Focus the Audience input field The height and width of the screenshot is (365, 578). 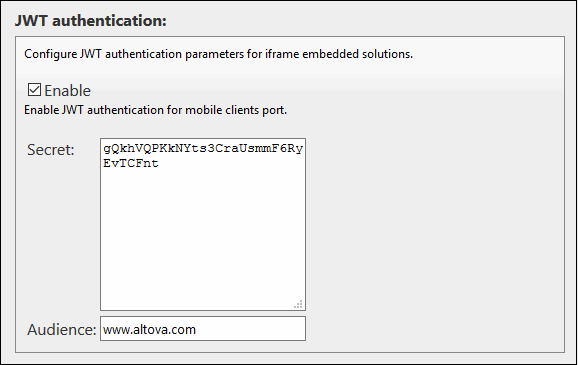[x=203, y=328]
